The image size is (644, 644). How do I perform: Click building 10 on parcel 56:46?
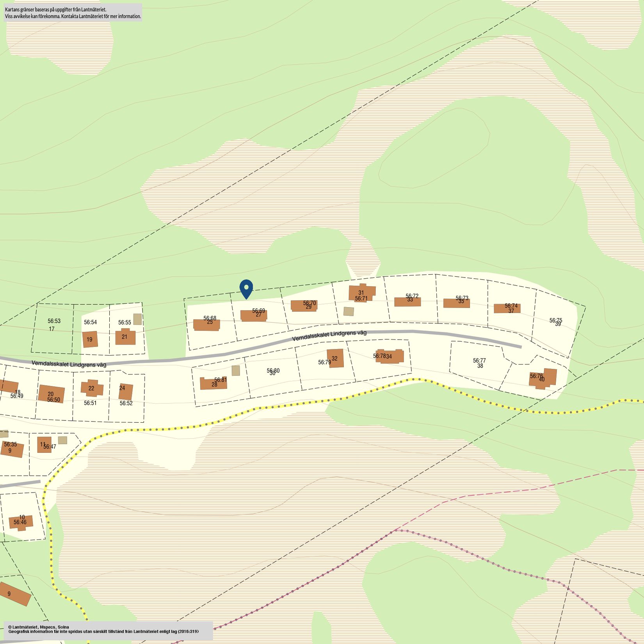[21, 522]
